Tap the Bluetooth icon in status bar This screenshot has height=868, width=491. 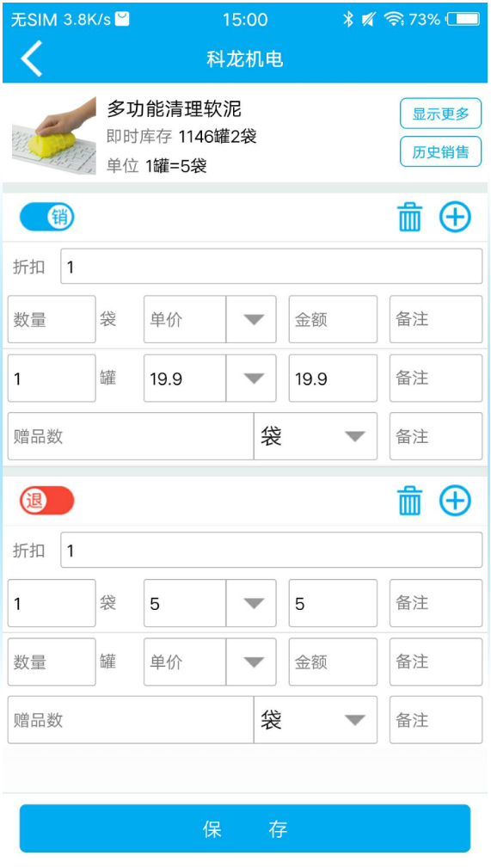coord(347,20)
